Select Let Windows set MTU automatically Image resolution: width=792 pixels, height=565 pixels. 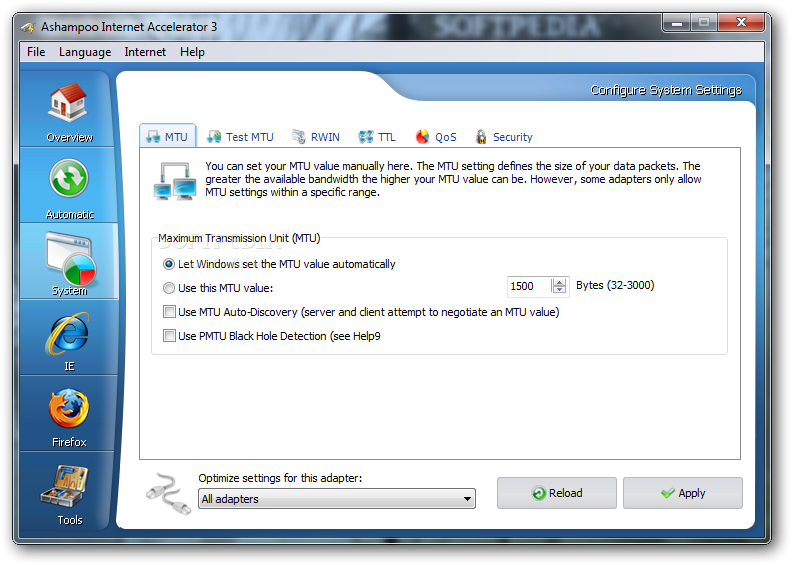tap(169, 264)
